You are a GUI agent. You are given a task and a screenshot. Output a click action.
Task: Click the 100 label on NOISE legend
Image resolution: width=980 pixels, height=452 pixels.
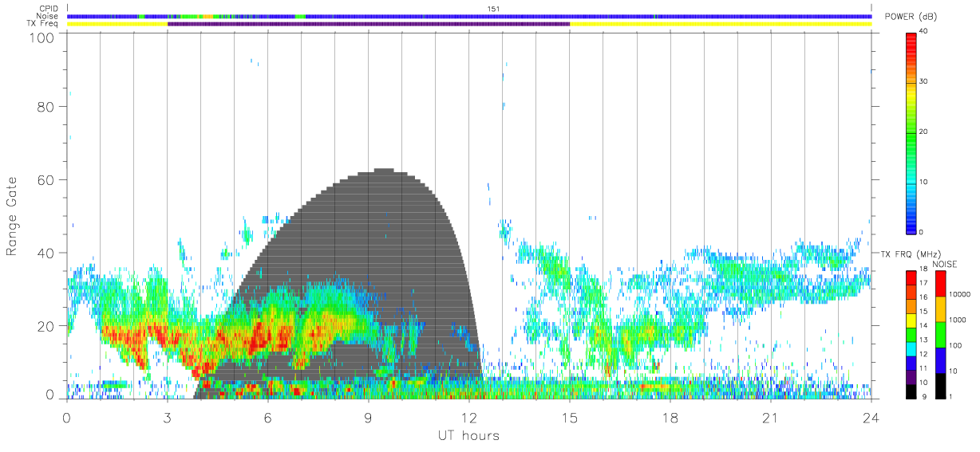click(x=955, y=345)
